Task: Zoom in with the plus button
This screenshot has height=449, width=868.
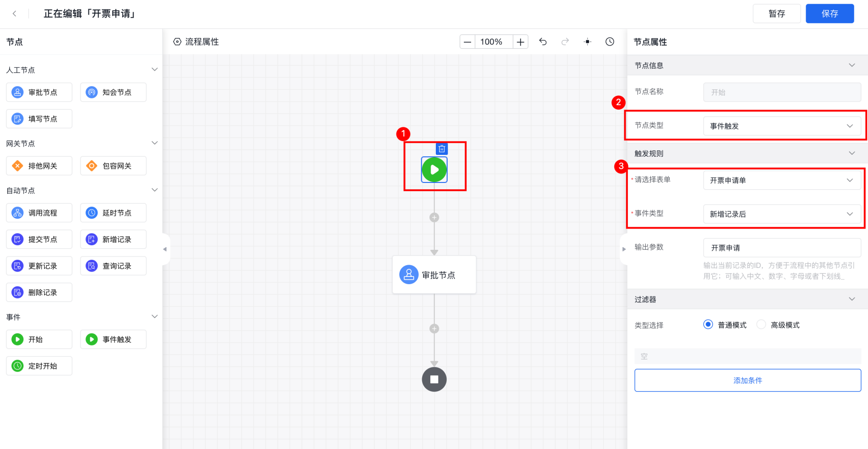Action: 520,42
